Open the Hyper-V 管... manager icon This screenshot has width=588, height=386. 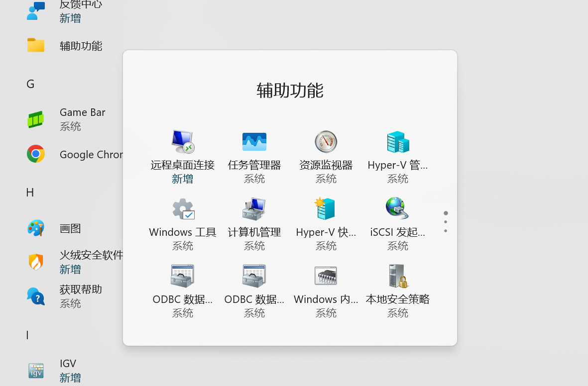[398, 142]
